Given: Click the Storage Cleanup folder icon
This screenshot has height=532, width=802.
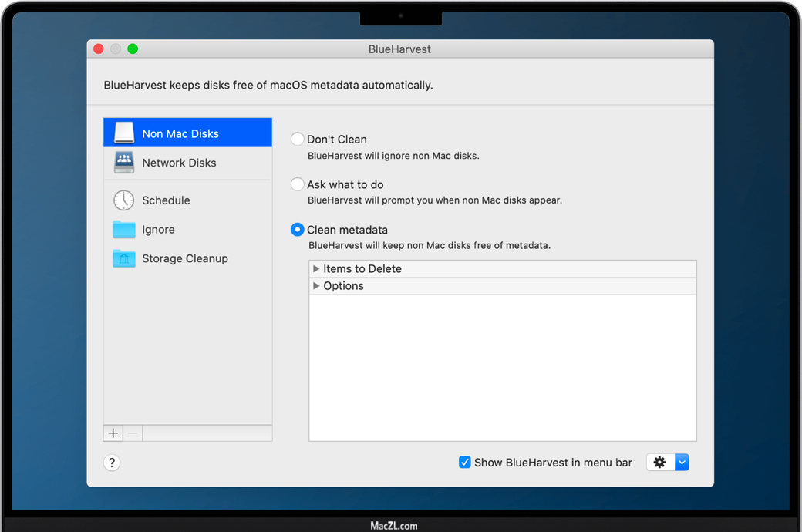Looking at the screenshot, I should (x=124, y=259).
